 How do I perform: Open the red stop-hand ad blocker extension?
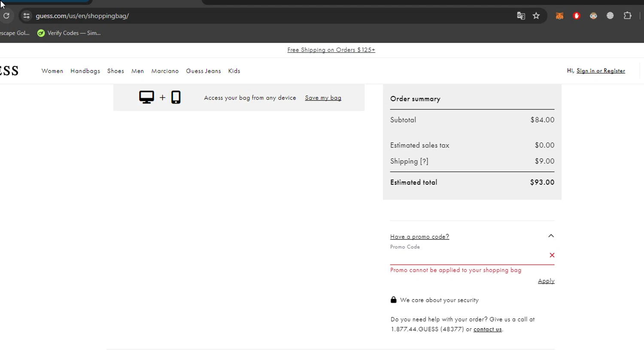(x=577, y=16)
